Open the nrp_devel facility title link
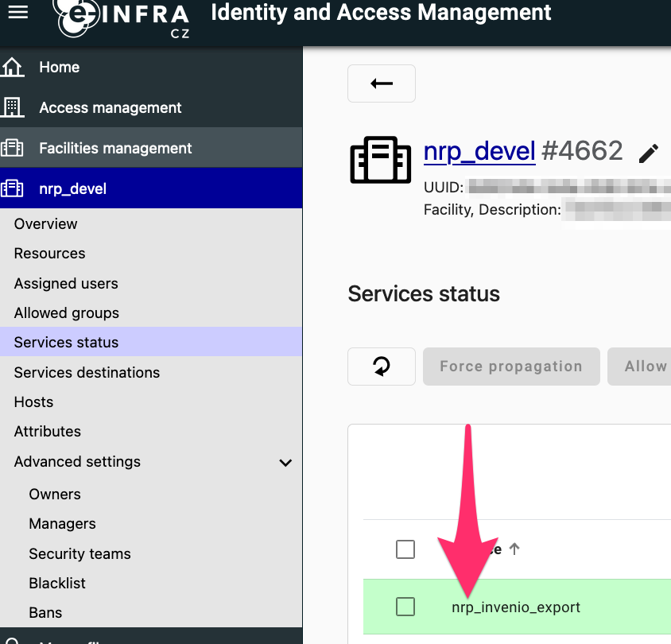 [x=479, y=151]
